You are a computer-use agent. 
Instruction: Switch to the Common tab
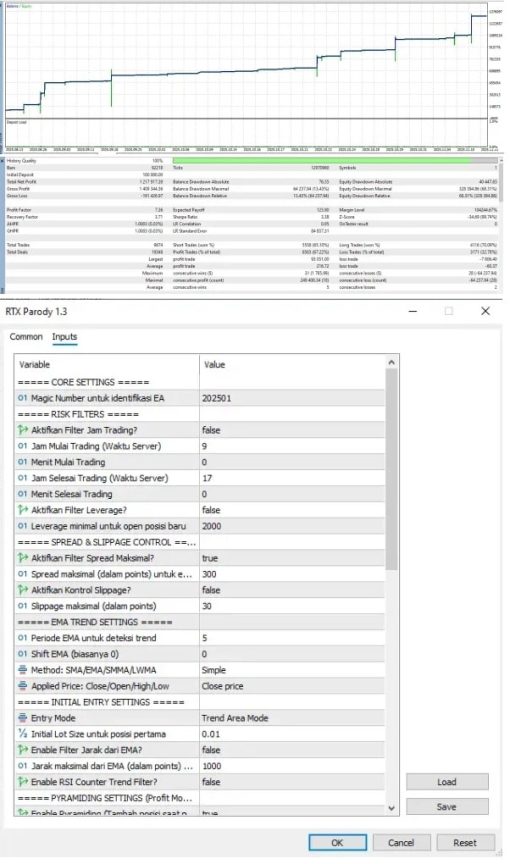(26, 337)
